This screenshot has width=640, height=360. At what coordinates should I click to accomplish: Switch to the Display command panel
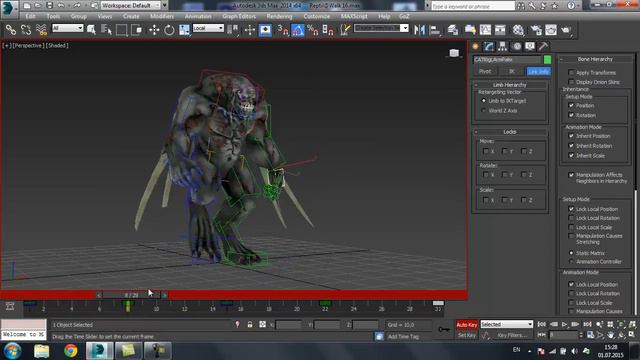point(530,47)
